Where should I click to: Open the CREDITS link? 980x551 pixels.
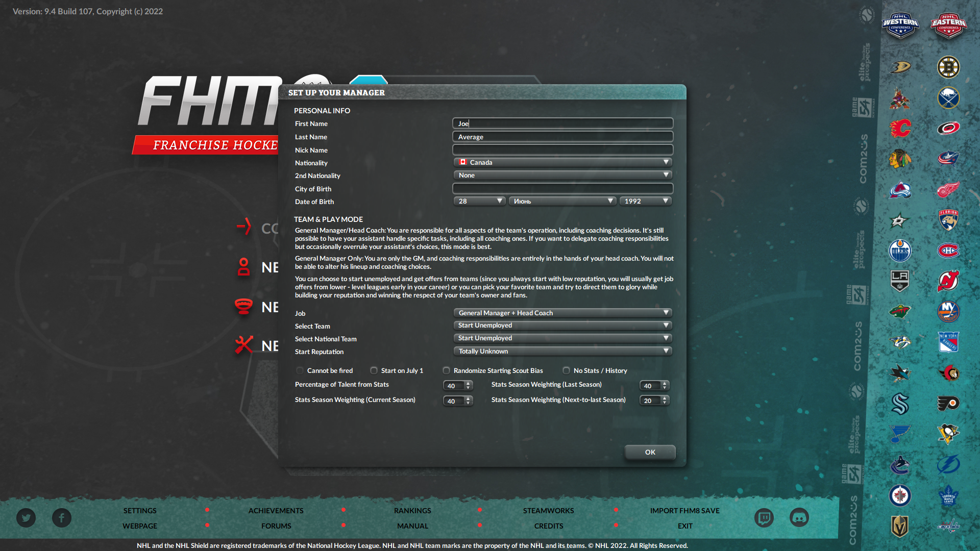click(x=549, y=526)
